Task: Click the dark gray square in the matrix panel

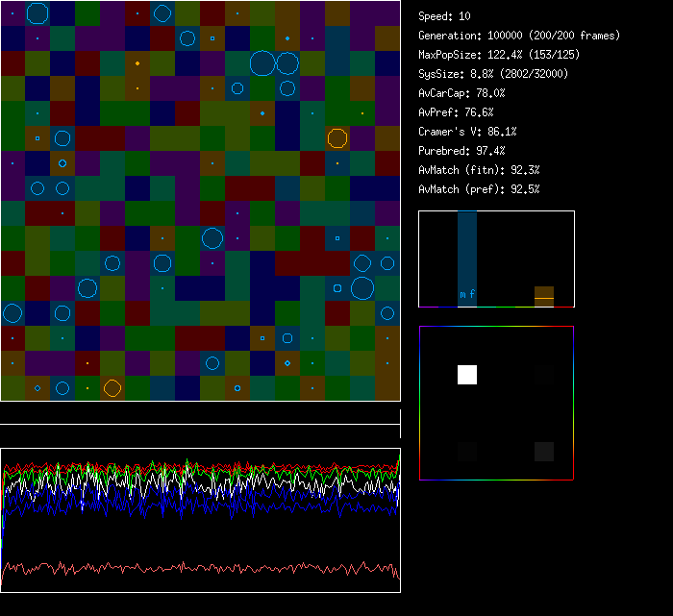Action: click(x=544, y=452)
